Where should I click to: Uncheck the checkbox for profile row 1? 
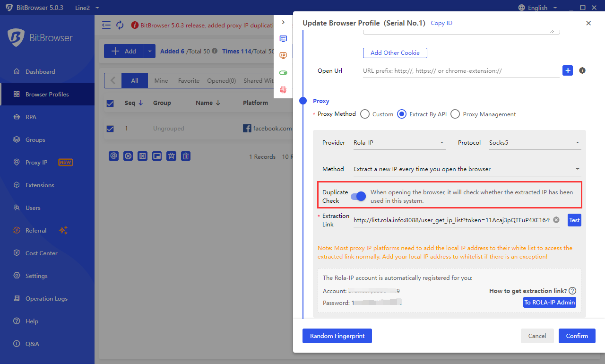pos(110,129)
